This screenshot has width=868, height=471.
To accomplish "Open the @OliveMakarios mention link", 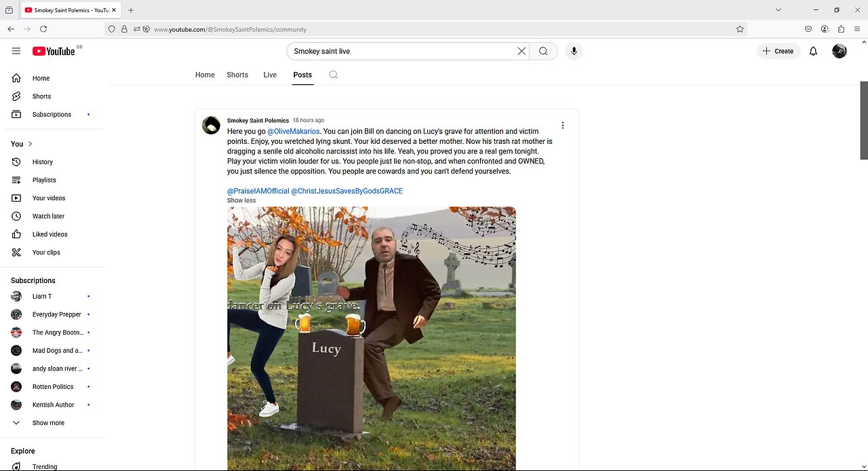I will 293,132.
